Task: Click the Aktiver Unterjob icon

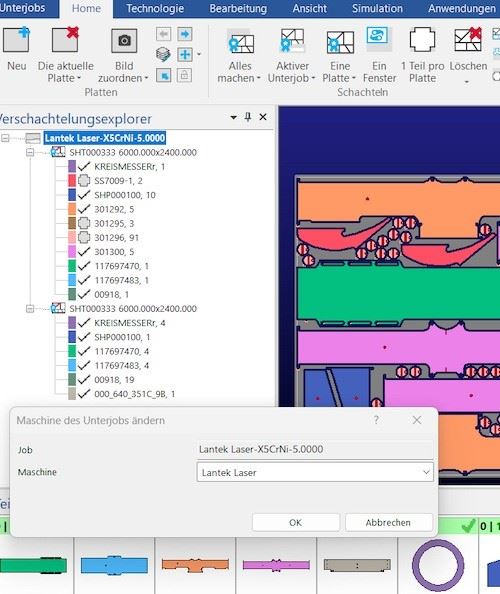Action: (292, 41)
